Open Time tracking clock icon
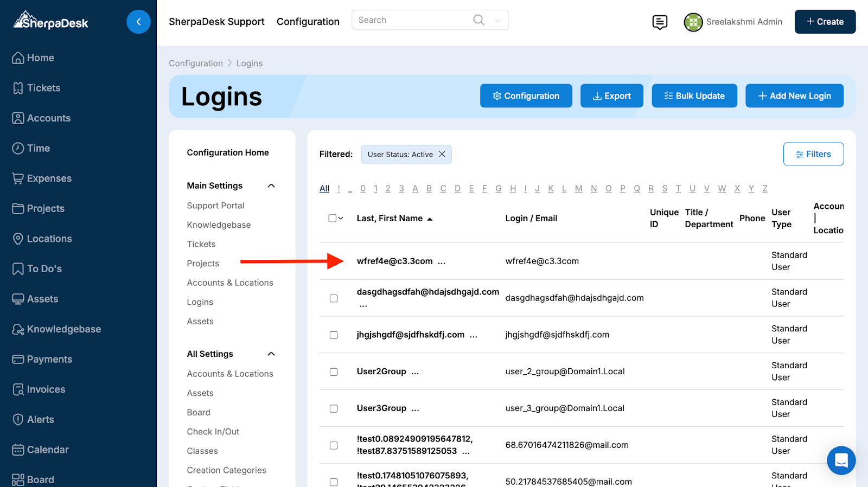This screenshot has height=487, width=868. tap(18, 149)
